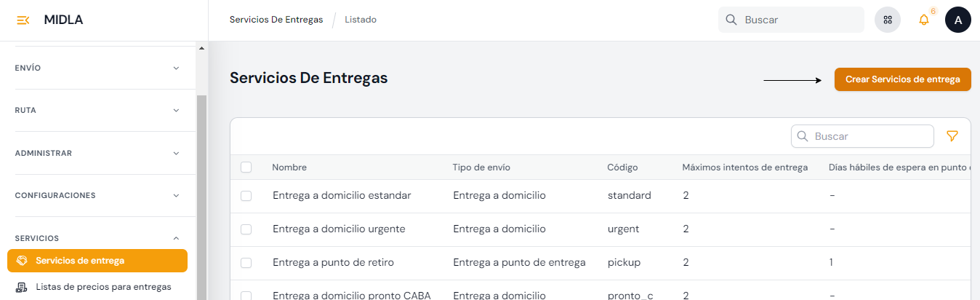Collapse sidebar with the orange menu icon
Image resolution: width=980 pixels, height=300 pixels.
click(23, 20)
